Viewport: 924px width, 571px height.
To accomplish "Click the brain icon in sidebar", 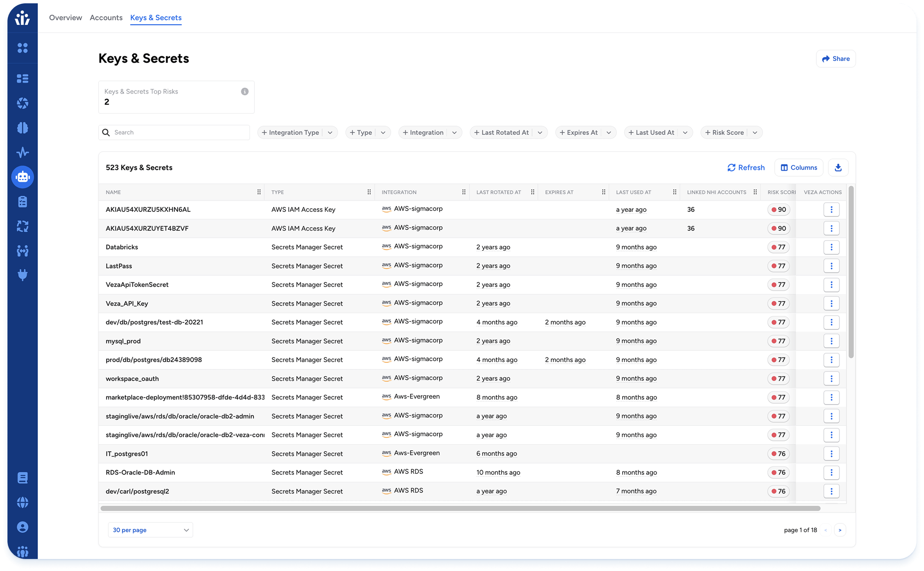I will tap(22, 128).
